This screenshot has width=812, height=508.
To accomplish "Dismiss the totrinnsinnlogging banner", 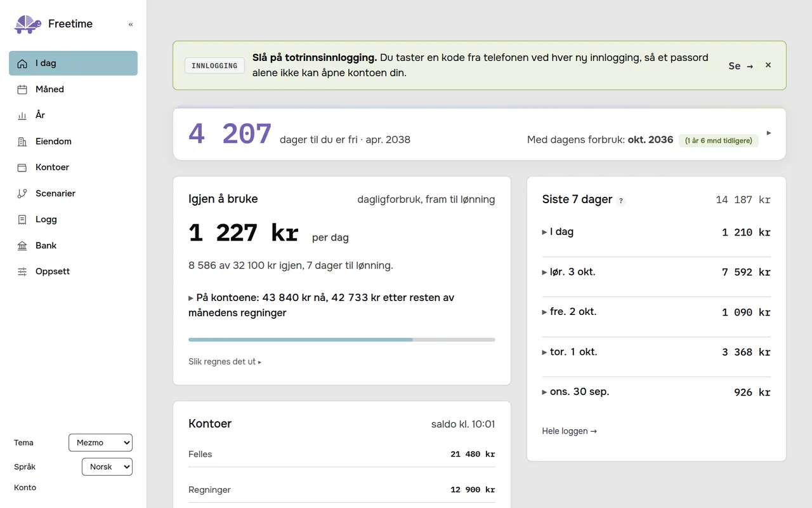I will tap(768, 65).
